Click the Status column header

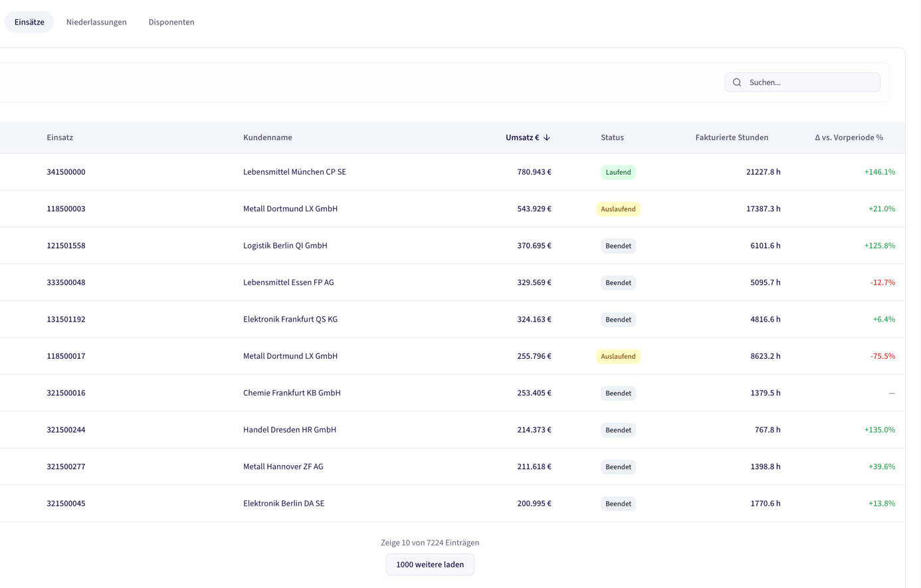click(612, 138)
